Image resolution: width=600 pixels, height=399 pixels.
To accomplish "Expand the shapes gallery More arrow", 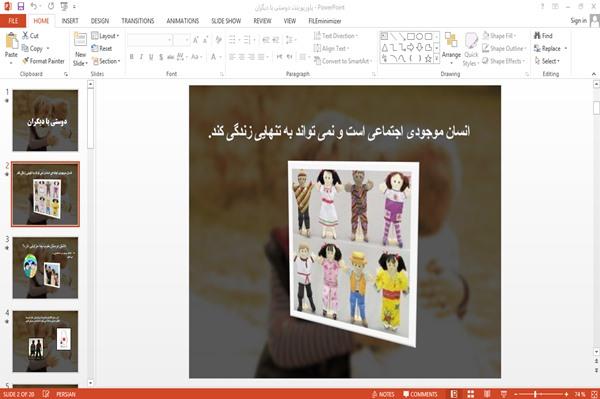I will click(x=436, y=58).
